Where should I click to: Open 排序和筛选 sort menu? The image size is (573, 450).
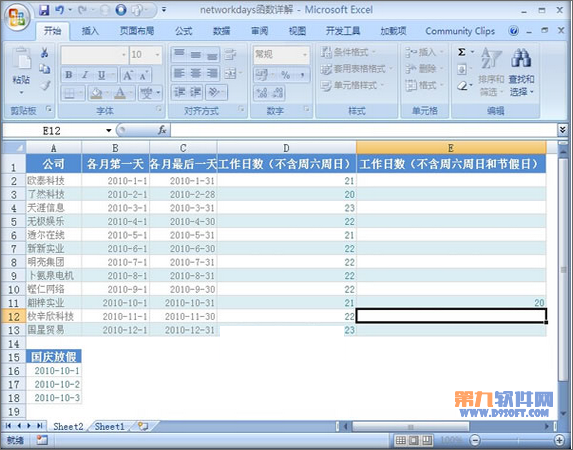[x=490, y=71]
